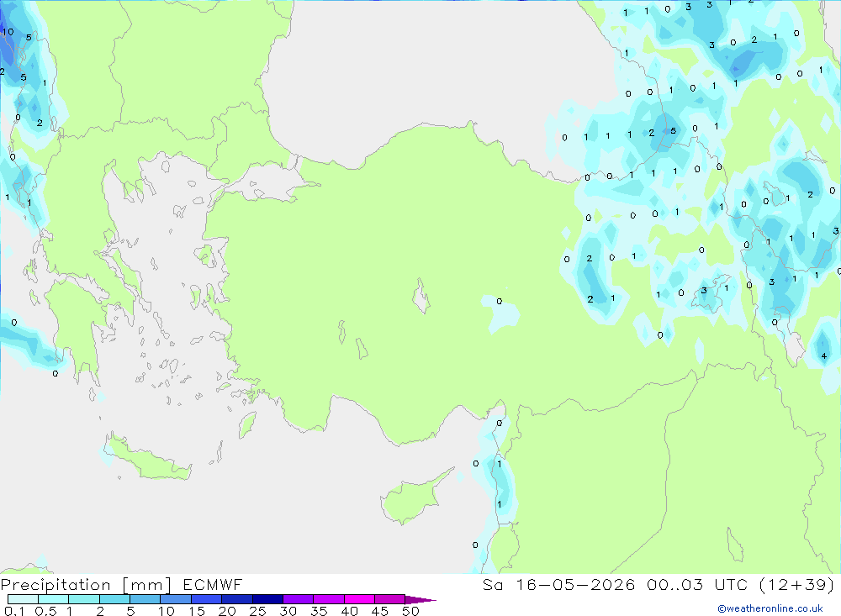The height and width of the screenshot is (616, 841).
Task: Click the island of Crete on the map
Action: [147, 458]
